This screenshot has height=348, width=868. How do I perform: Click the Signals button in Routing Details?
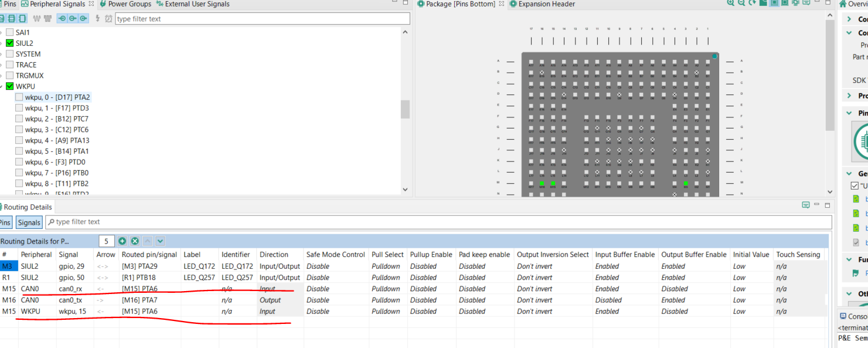[x=29, y=222]
